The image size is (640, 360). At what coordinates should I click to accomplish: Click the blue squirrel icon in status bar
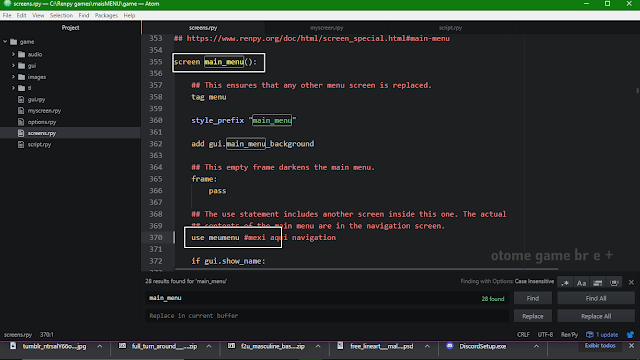pyautogui.click(x=630, y=335)
